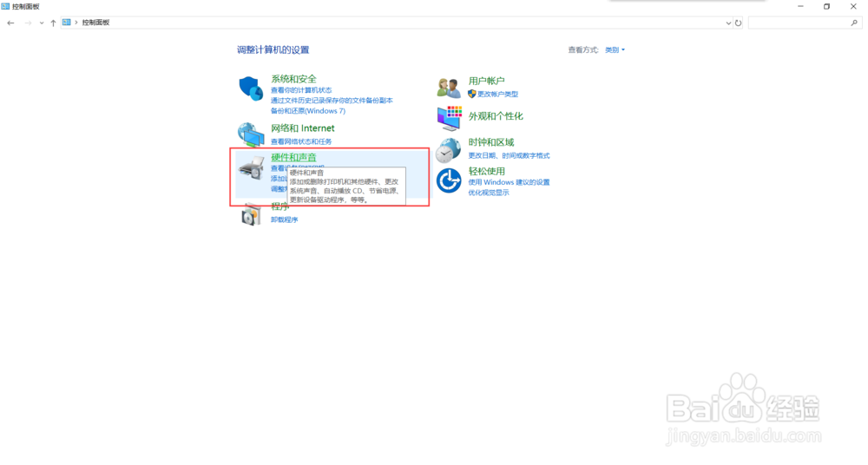The height and width of the screenshot is (465, 868).
Task: Click 控制面板 in the address breadcrumb
Action: pyautogui.click(x=95, y=23)
